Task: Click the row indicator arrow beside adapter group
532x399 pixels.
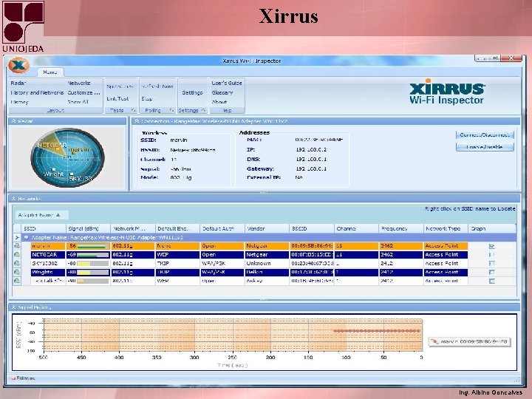Action: click(17, 237)
